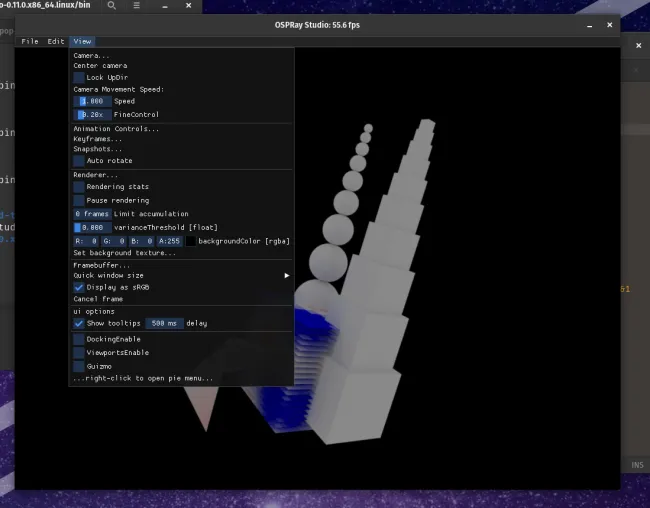Screen dimensions: 650x508
Task: Minimize the OSPRay Studio window
Action: point(589,25)
